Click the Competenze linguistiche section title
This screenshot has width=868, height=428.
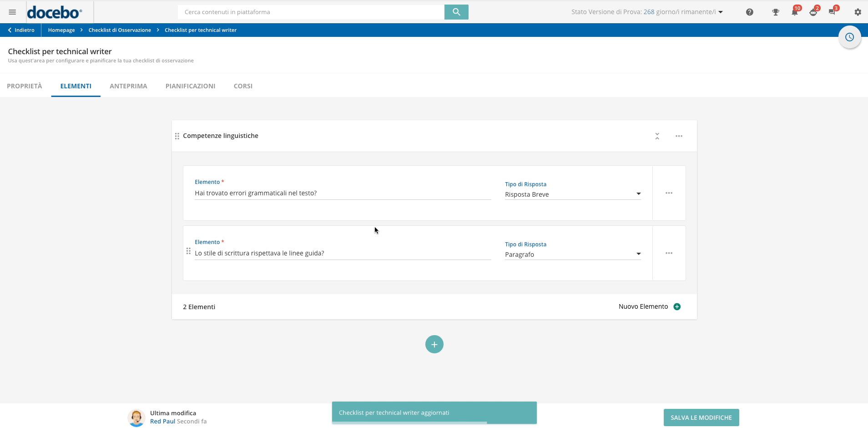tap(221, 136)
